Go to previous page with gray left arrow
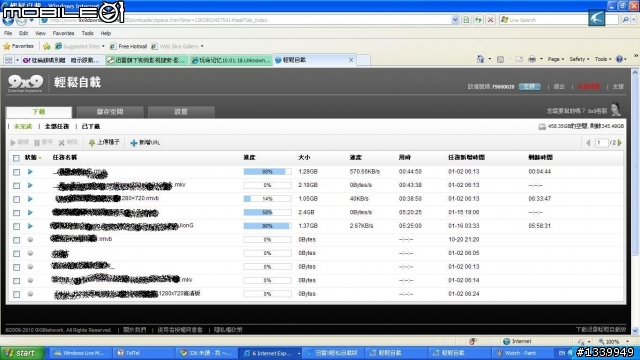Image resolution: width=640 pixels, height=360 pixels. pos(588,142)
